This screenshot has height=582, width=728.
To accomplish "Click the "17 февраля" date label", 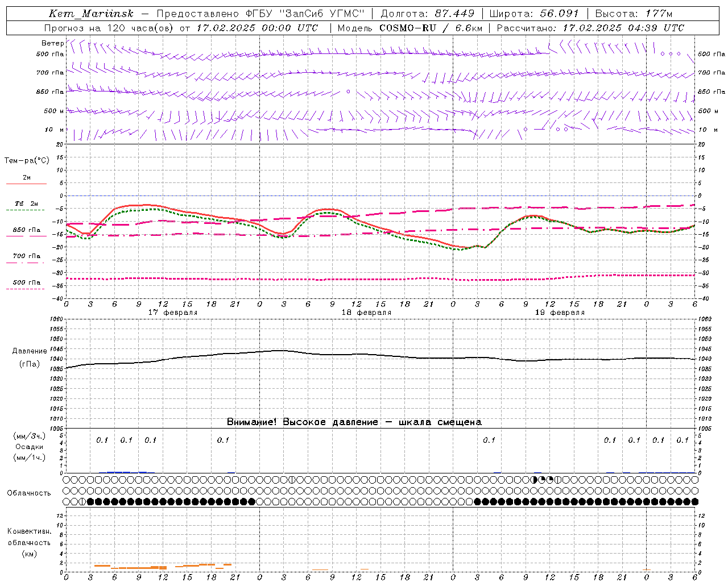I will click(x=173, y=313).
